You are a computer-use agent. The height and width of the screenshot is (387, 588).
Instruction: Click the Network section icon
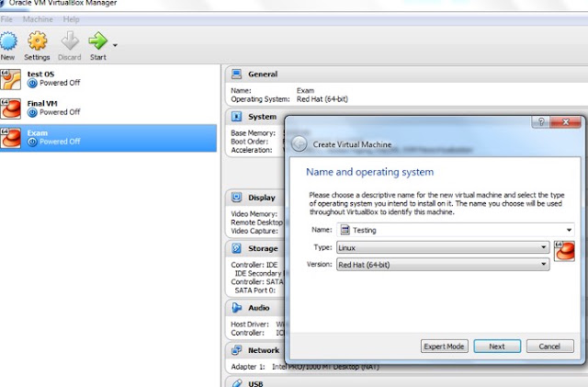click(237, 350)
